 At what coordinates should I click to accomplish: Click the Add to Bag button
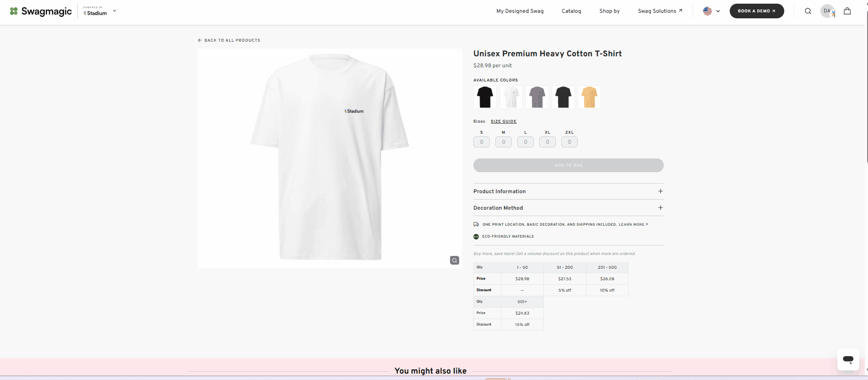pyautogui.click(x=569, y=165)
